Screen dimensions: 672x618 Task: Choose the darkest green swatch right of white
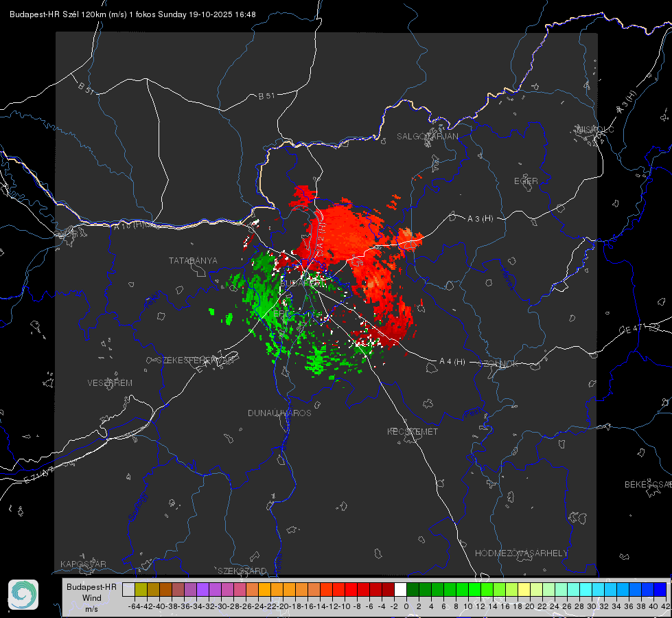(413, 590)
